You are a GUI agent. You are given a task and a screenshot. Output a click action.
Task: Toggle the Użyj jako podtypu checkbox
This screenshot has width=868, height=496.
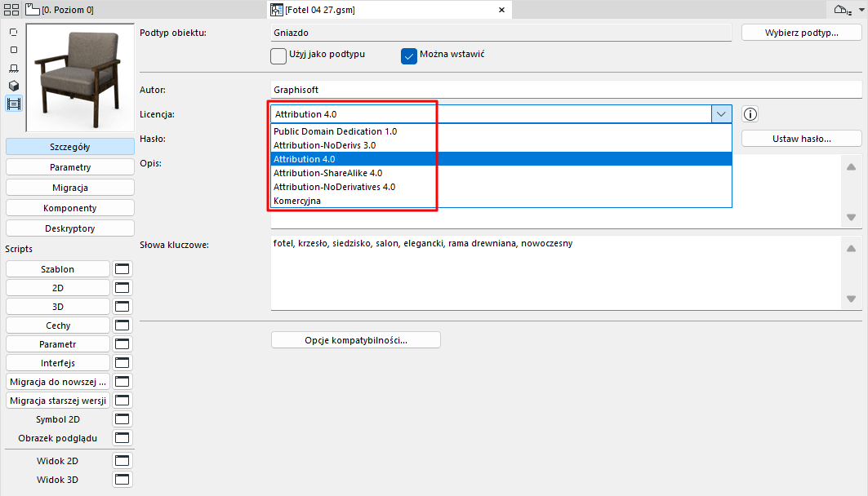[x=278, y=55]
